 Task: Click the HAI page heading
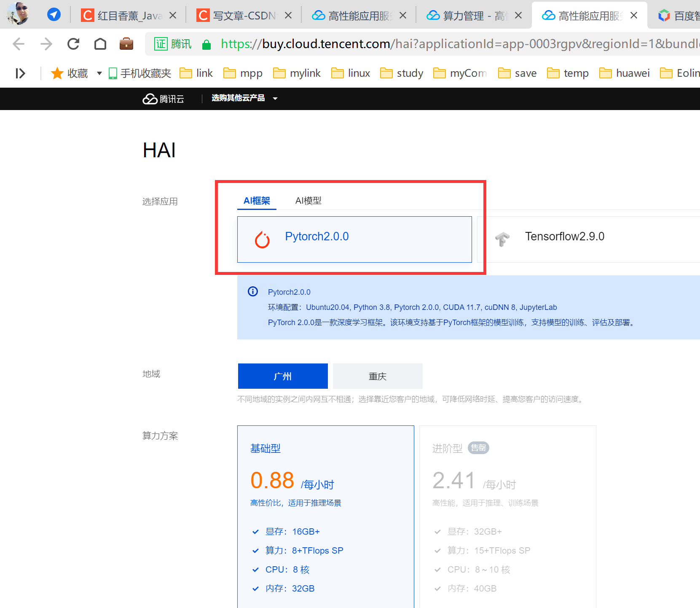tap(159, 150)
